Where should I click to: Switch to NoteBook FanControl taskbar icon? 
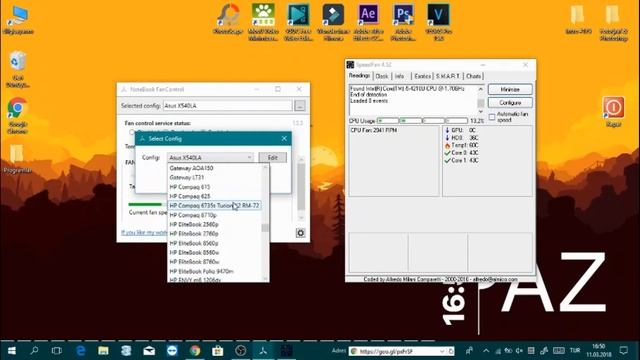click(263, 351)
